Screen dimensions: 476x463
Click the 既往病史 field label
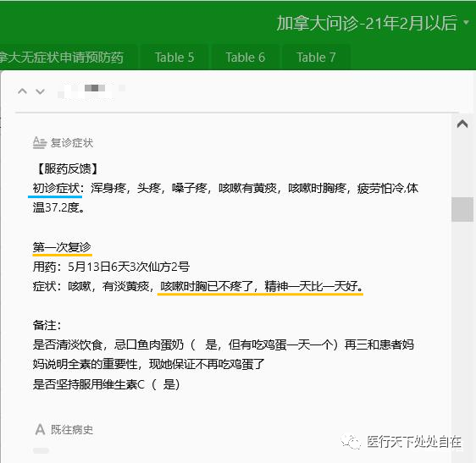(72, 430)
